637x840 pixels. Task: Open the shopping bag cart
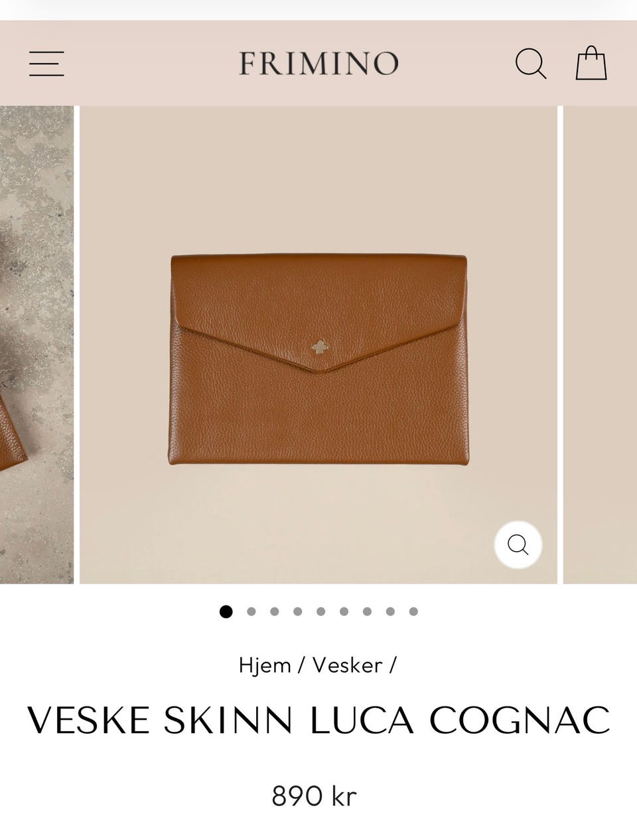click(x=591, y=63)
